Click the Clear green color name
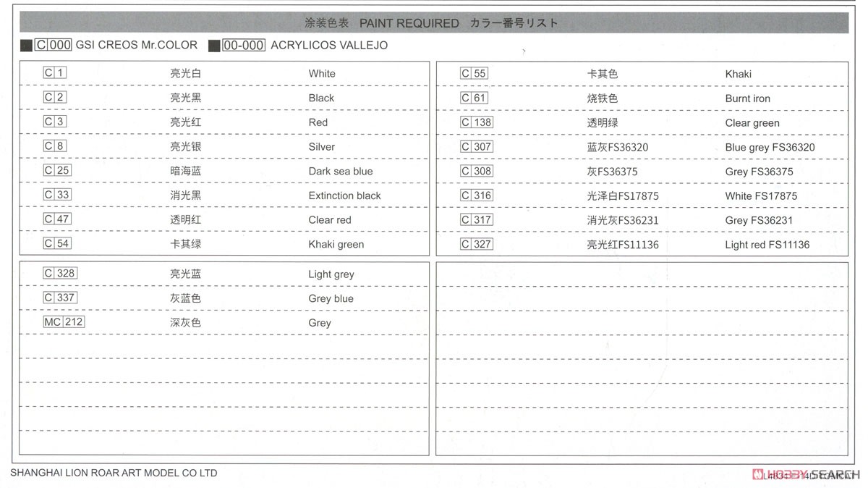868x488 pixels. [752, 123]
